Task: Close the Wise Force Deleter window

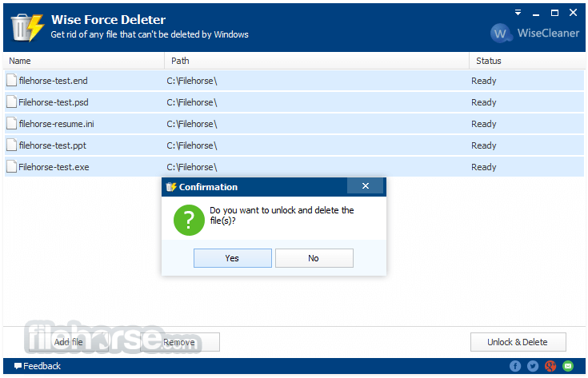Action: coord(573,12)
